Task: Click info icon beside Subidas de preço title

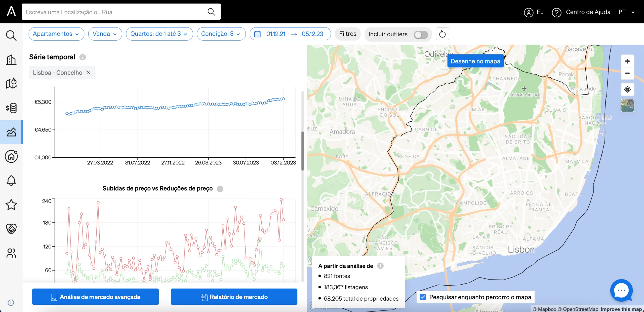Action: pos(220,189)
